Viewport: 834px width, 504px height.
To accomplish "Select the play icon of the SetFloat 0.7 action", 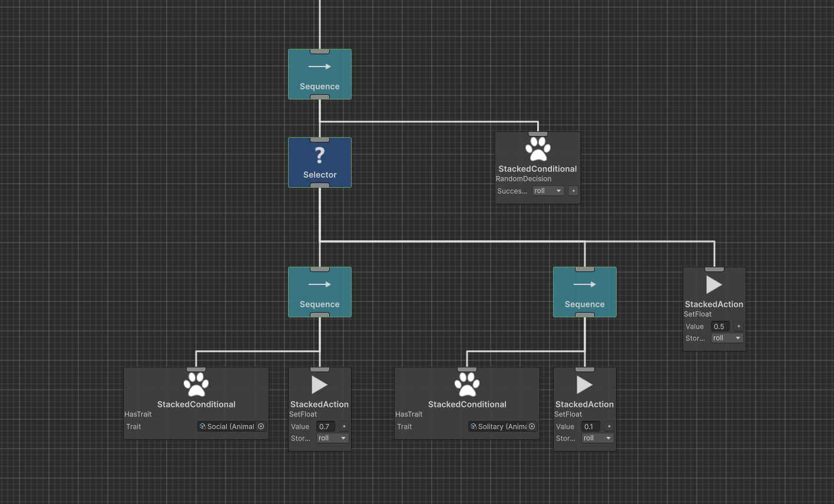I will 319,385.
